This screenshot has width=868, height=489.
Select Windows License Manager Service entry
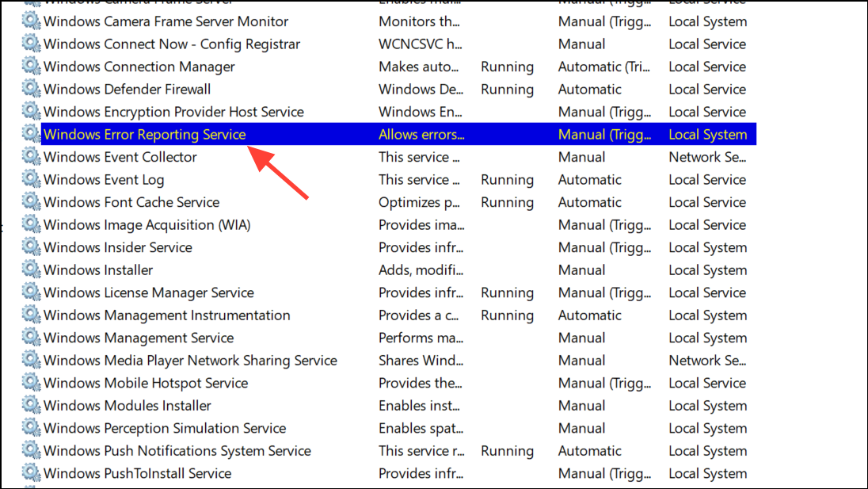[148, 293]
